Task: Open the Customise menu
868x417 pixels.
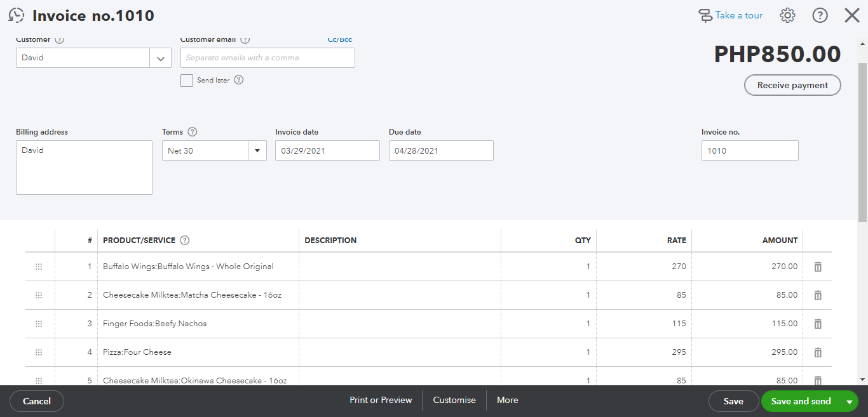Action: pyautogui.click(x=454, y=400)
